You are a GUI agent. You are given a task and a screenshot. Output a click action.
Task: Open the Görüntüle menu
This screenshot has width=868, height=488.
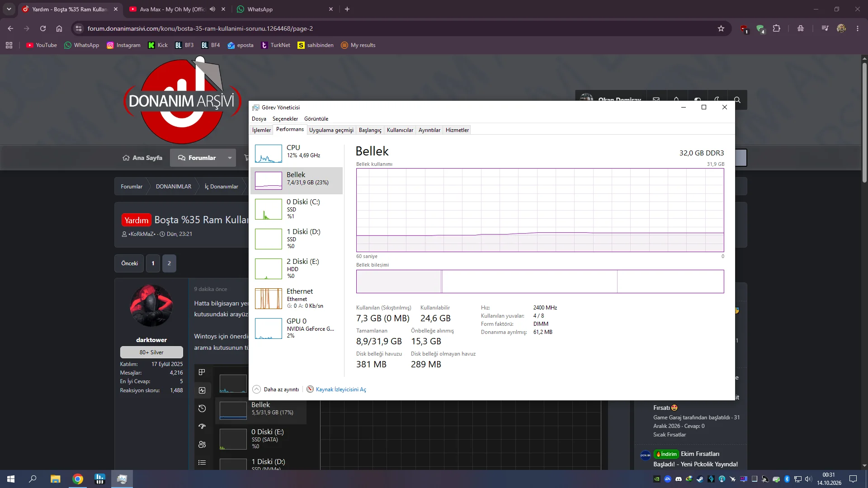click(316, 119)
